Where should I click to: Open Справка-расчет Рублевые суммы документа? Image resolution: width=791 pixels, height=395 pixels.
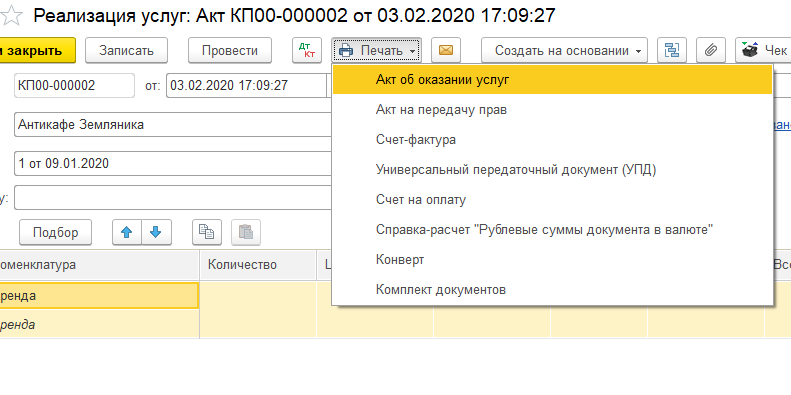click(x=552, y=230)
